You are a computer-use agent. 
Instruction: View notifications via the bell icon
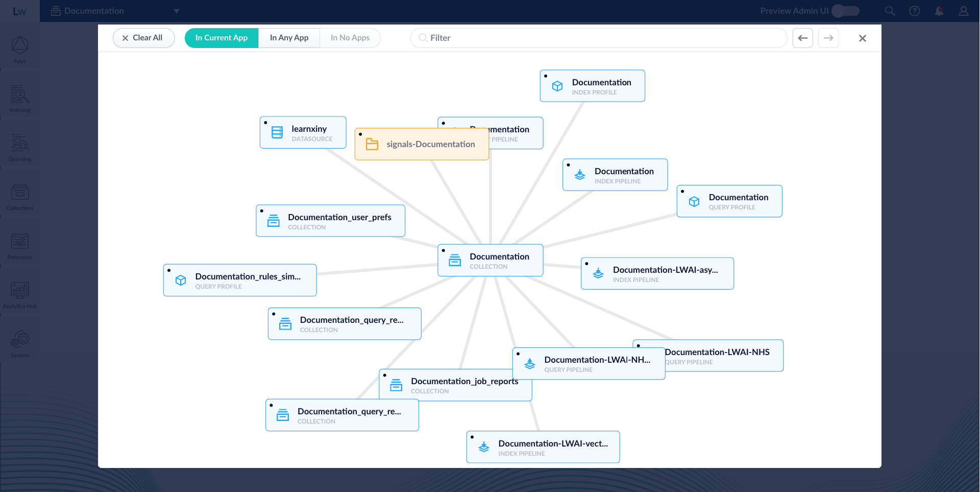click(x=939, y=11)
